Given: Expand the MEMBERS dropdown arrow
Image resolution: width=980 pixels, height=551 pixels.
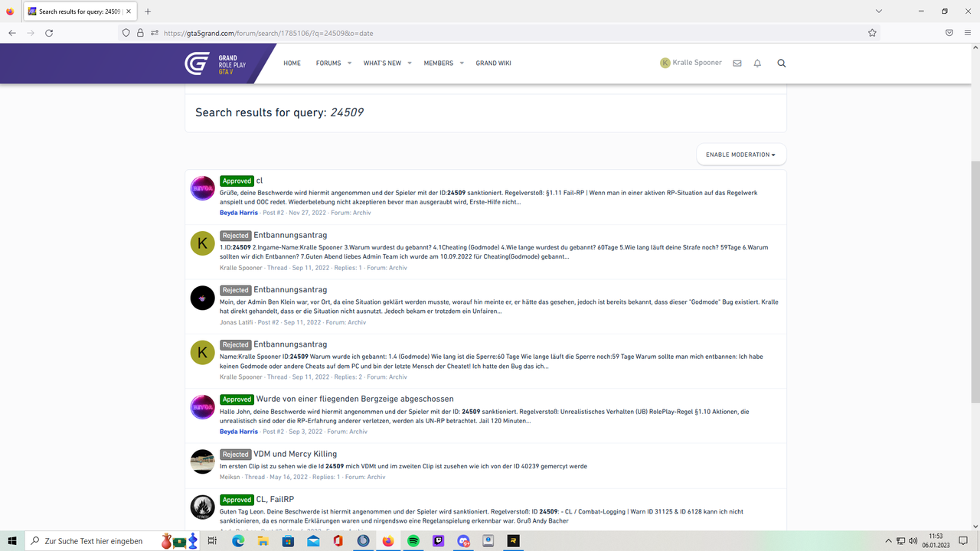Looking at the screenshot, I should coord(462,64).
